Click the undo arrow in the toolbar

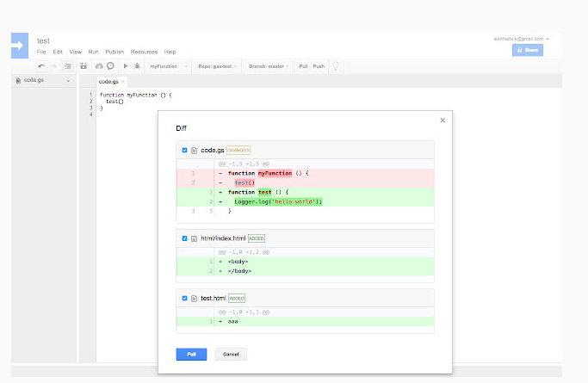tap(41, 66)
